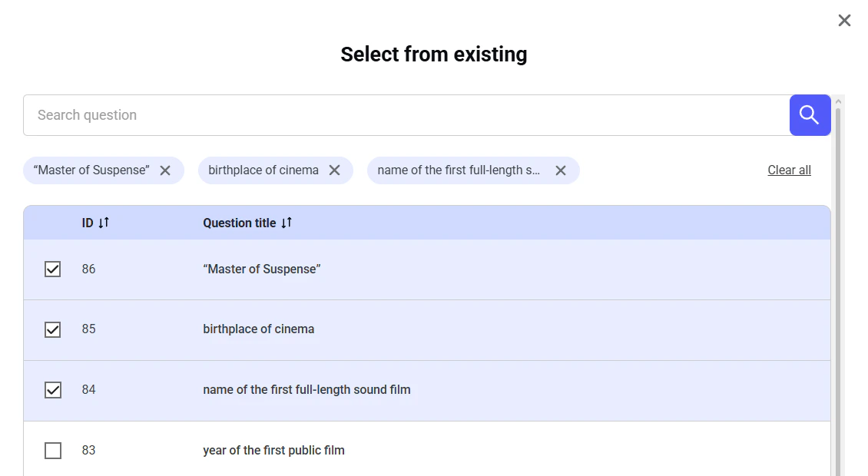
Task: Click the vertical scrollbar of the dialog
Action: coord(838,292)
